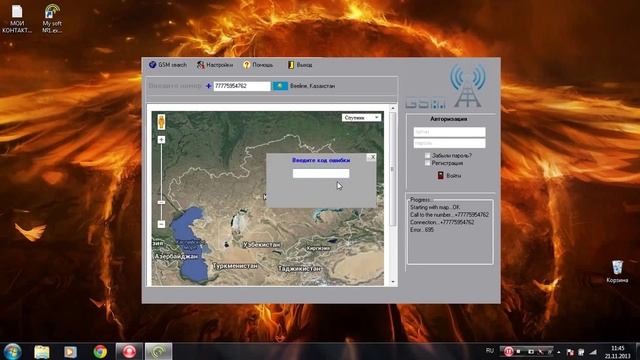Click the map panel scroll up arrow
The width and height of the screenshot is (640, 360).
coord(393,108)
